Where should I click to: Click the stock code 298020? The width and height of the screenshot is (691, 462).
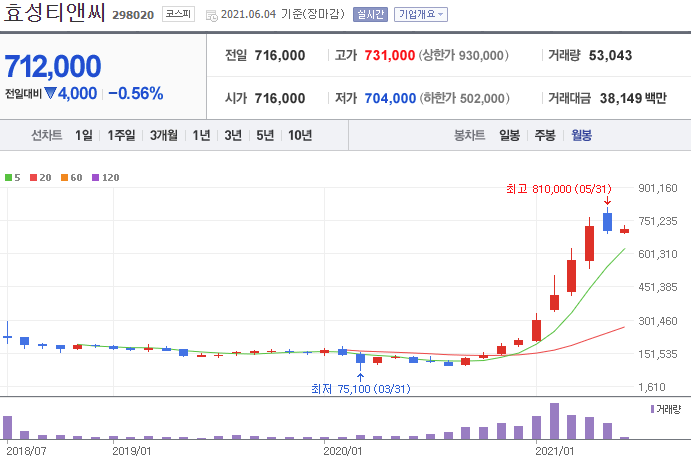click(x=133, y=15)
